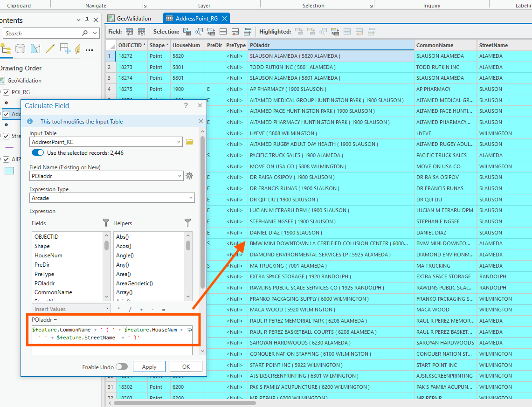Clear the table selection

[235, 32]
